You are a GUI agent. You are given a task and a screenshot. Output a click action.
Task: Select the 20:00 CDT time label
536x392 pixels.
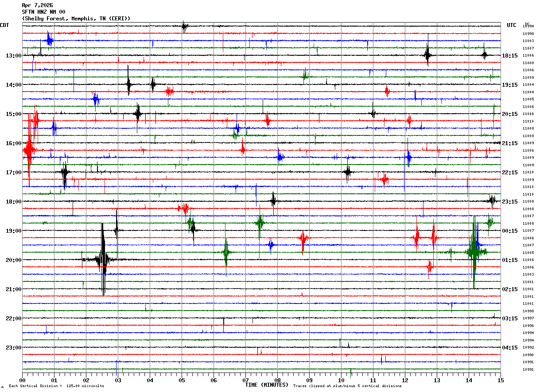pyautogui.click(x=13, y=260)
